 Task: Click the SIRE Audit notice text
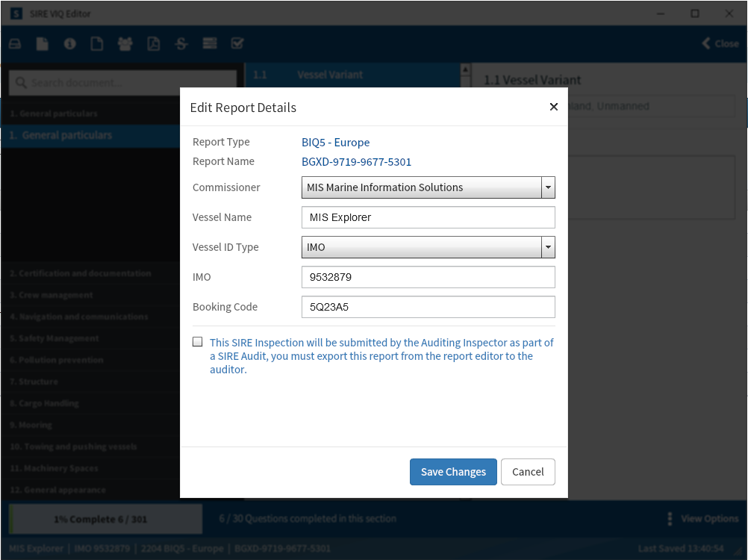point(381,356)
